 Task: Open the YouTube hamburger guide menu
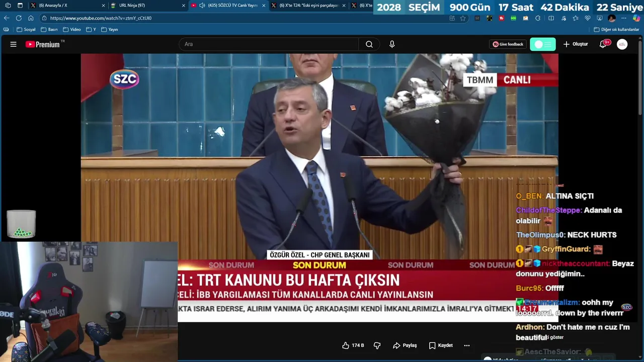point(14,44)
